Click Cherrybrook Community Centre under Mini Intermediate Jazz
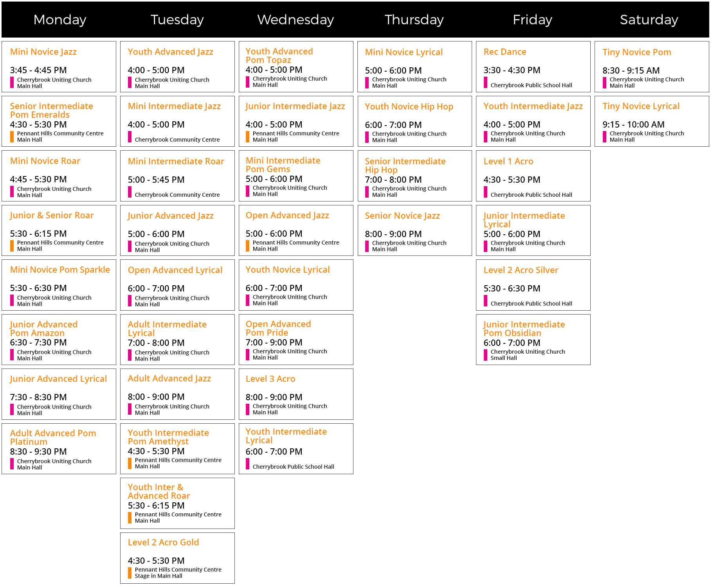This screenshot has height=588, width=712. coord(177,140)
